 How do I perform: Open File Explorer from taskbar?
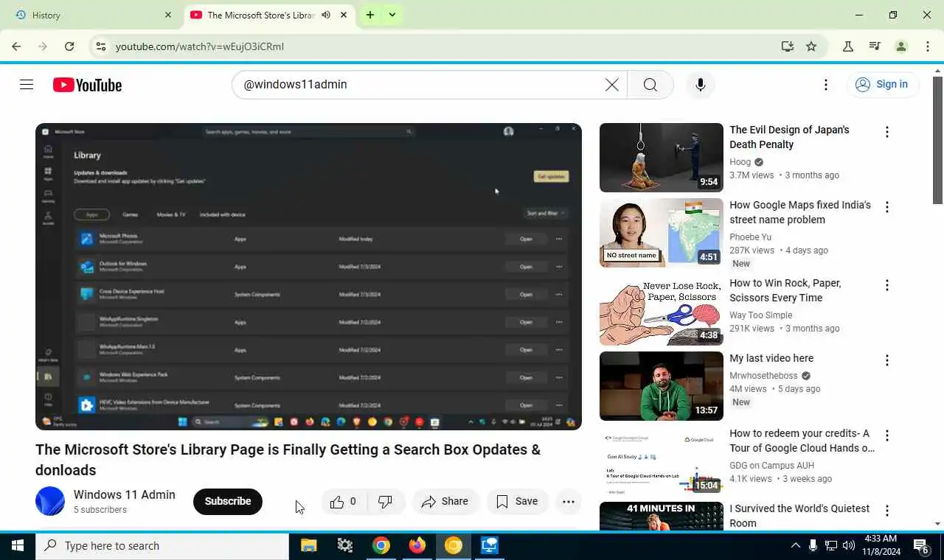tap(309, 546)
